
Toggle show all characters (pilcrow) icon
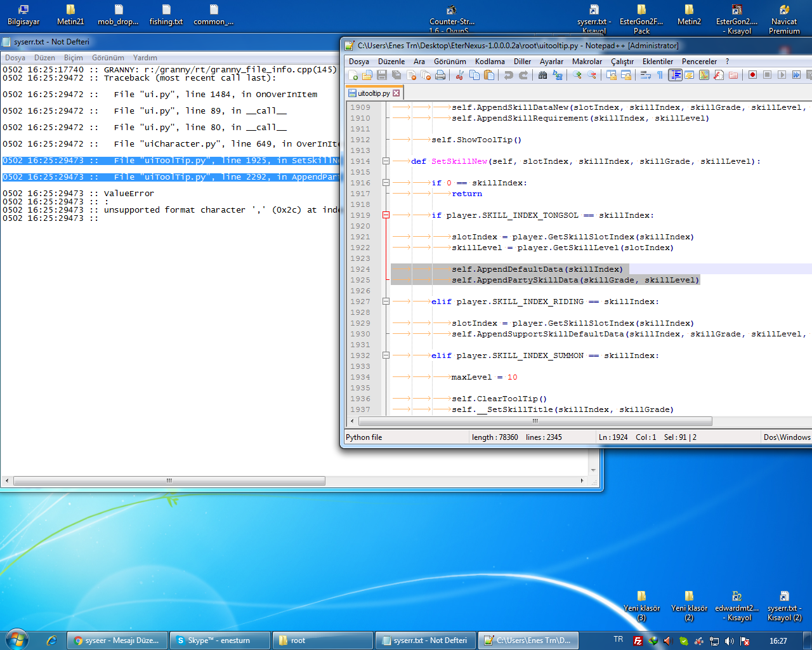pyautogui.click(x=660, y=75)
